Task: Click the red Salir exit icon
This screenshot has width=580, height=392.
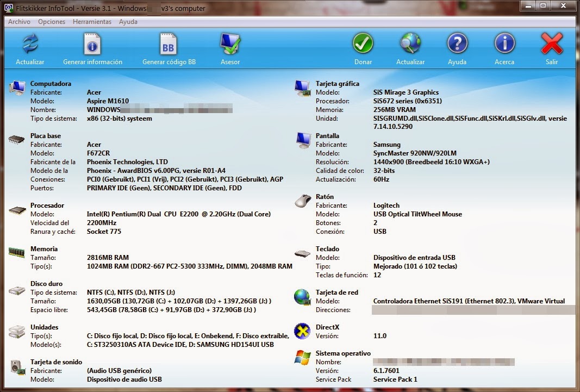Action: 551,43
